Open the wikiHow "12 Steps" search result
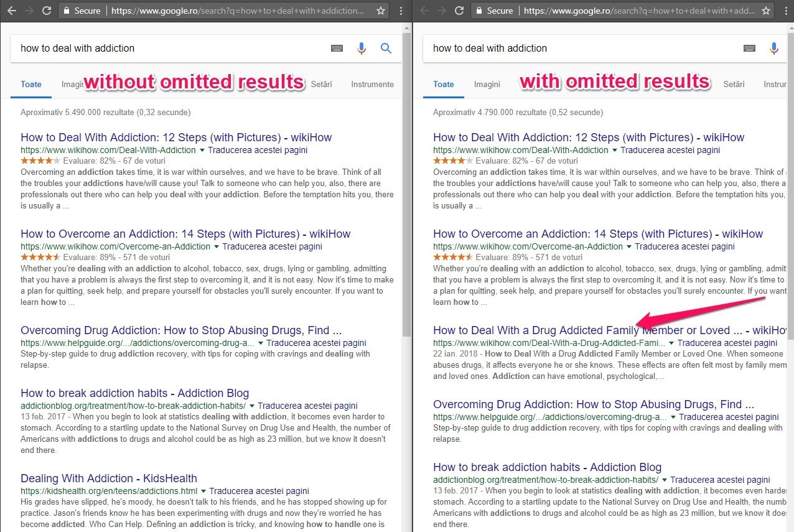The height and width of the screenshot is (532, 794). [x=175, y=137]
